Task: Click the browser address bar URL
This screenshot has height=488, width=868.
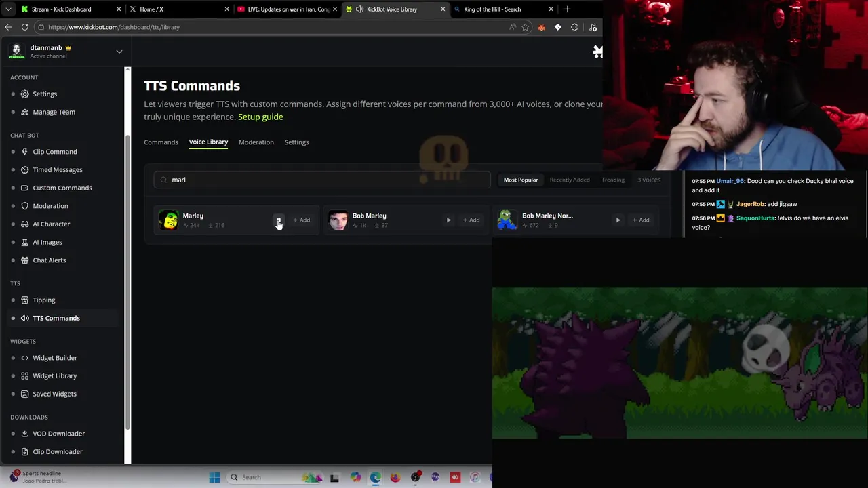Action: pyautogui.click(x=114, y=27)
